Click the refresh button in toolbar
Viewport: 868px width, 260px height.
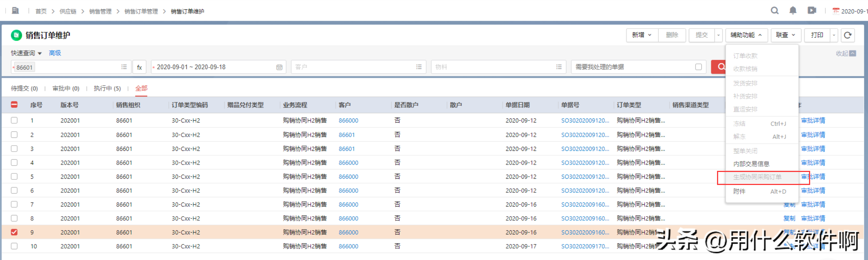point(848,35)
